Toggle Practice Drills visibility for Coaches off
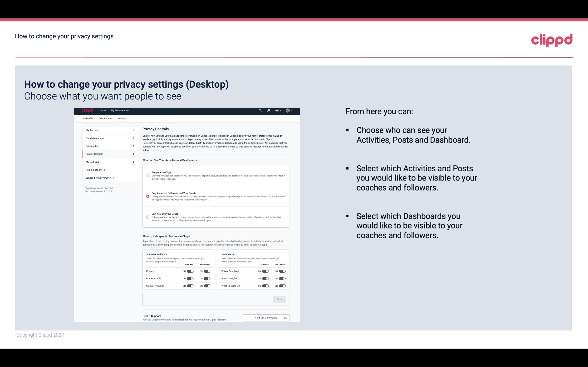This screenshot has height=367, width=588. point(190,279)
